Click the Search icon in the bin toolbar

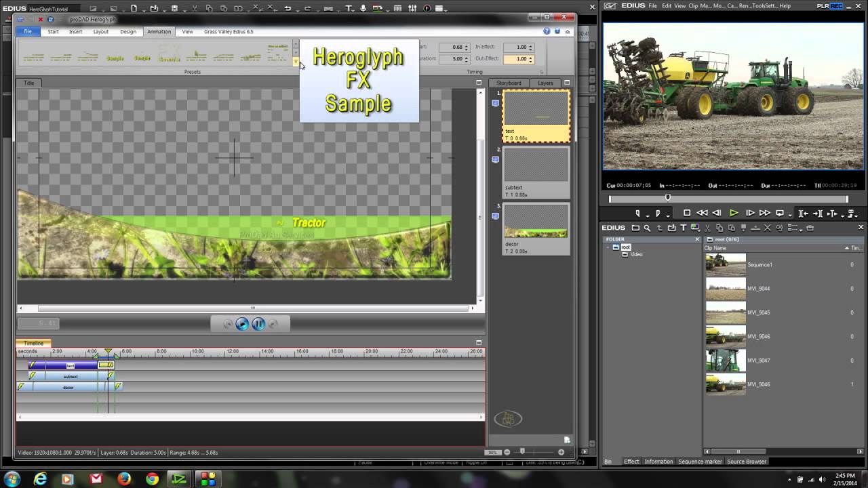(x=647, y=228)
